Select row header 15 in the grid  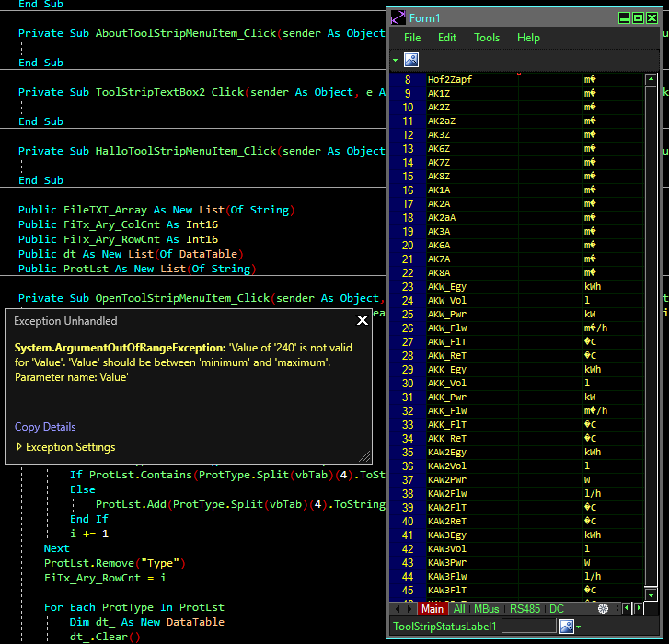408,176
